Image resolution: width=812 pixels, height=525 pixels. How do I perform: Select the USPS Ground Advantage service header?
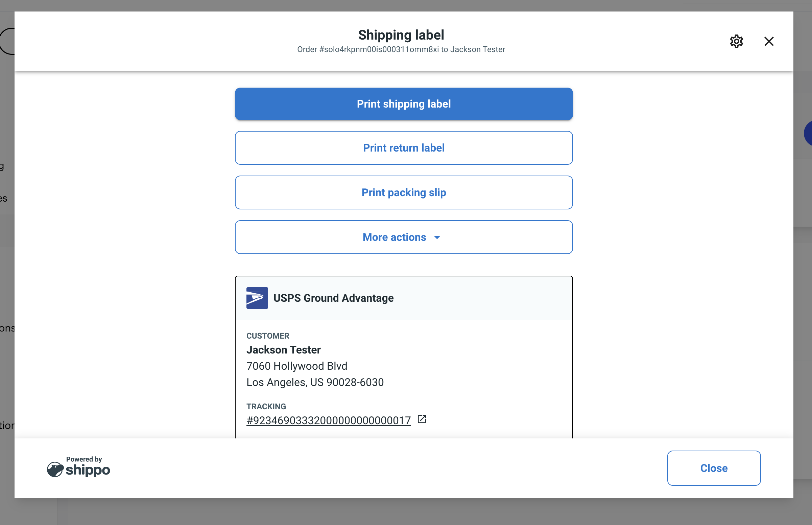click(x=333, y=298)
